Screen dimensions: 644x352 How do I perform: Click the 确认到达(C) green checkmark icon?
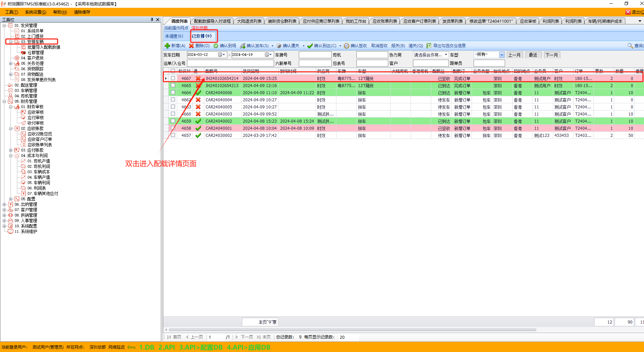pyautogui.click(x=310, y=46)
